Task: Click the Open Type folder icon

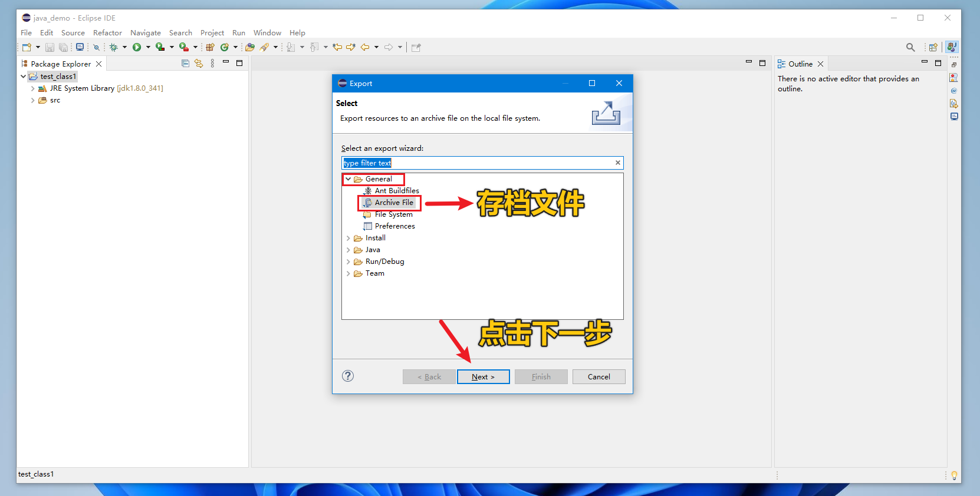Action: click(250, 47)
